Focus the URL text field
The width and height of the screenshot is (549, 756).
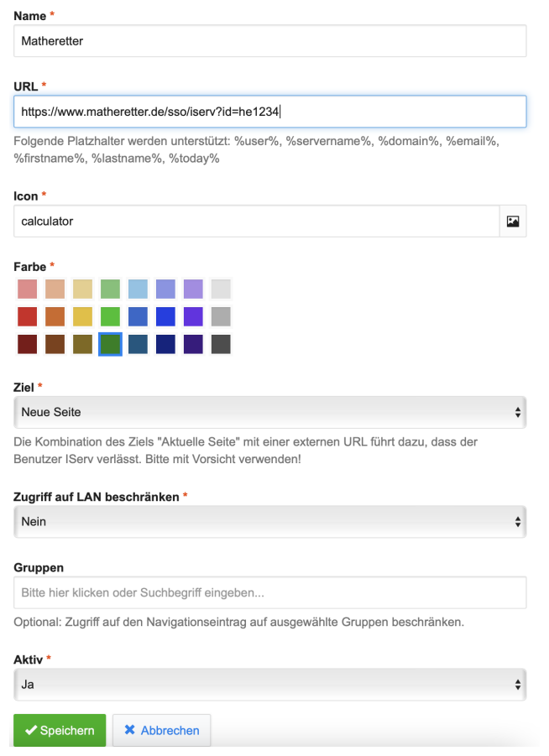[269, 111]
